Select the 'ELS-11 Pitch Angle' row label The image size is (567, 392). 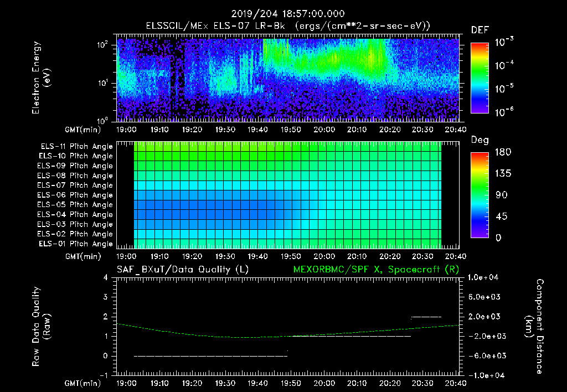point(76,147)
